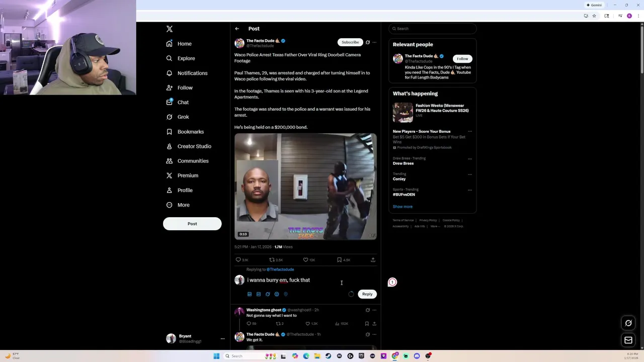Open the floating Grok button

click(628, 323)
